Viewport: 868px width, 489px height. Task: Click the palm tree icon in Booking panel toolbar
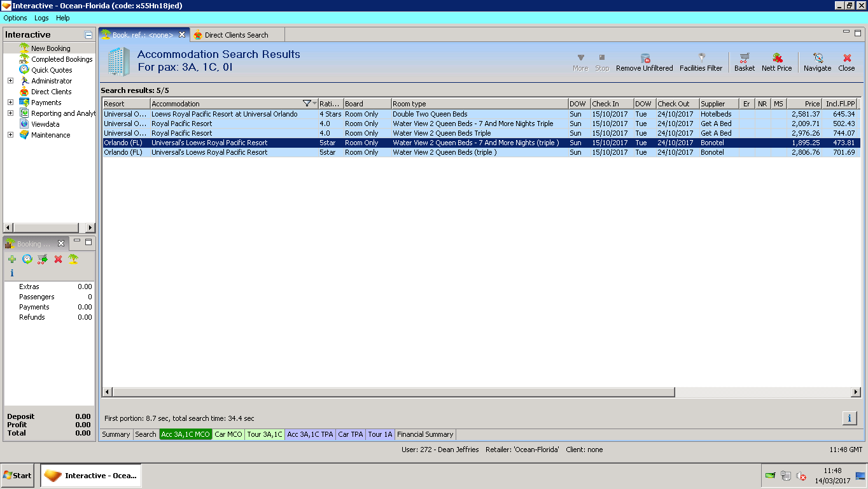[73, 259]
